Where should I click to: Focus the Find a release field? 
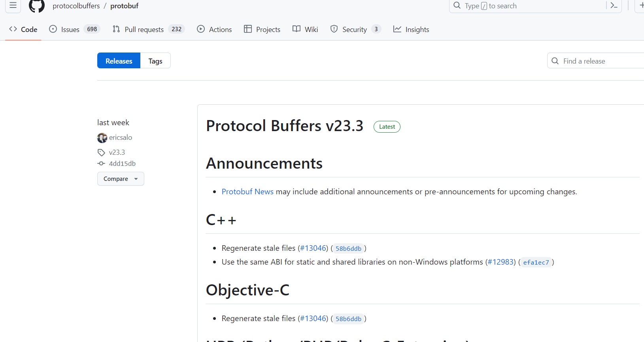(595, 61)
